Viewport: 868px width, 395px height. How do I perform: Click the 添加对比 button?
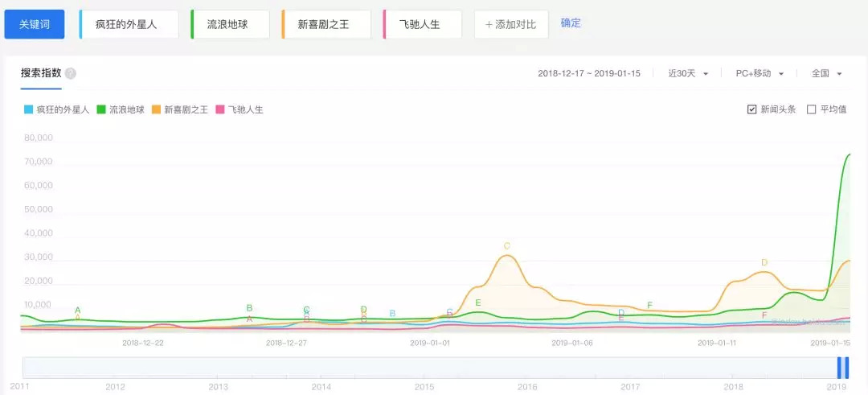[510, 24]
